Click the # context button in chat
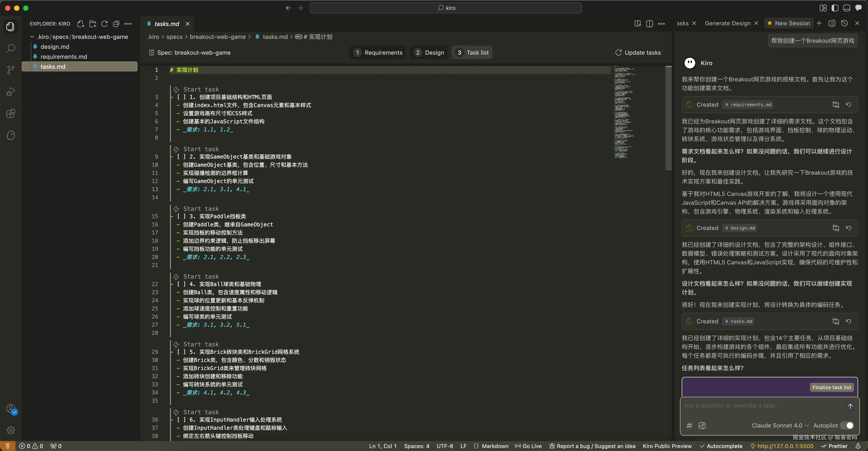This screenshot has height=451, width=868. coord(689,425)
